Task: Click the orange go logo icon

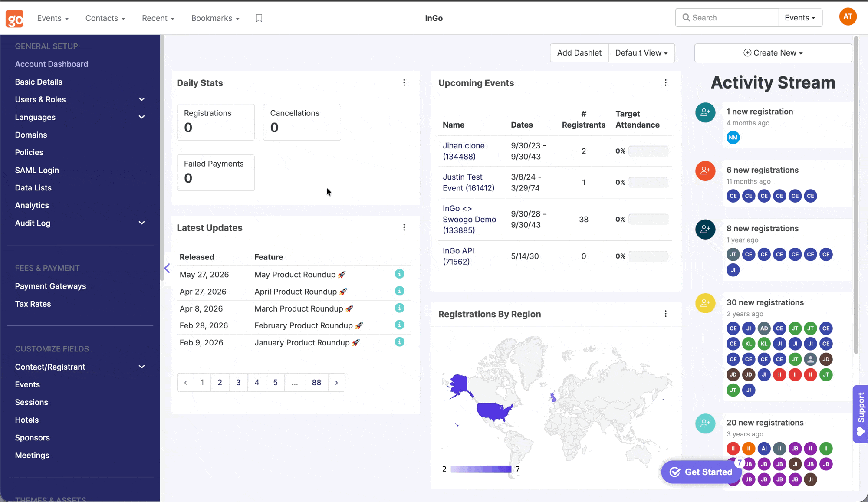Action: coord(14,18)
